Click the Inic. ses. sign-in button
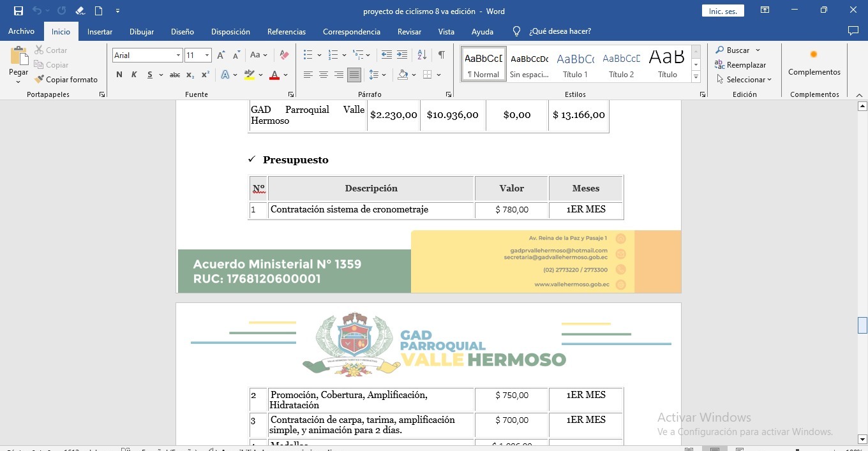This screenshot has height=451, width=868. point(722,11)
